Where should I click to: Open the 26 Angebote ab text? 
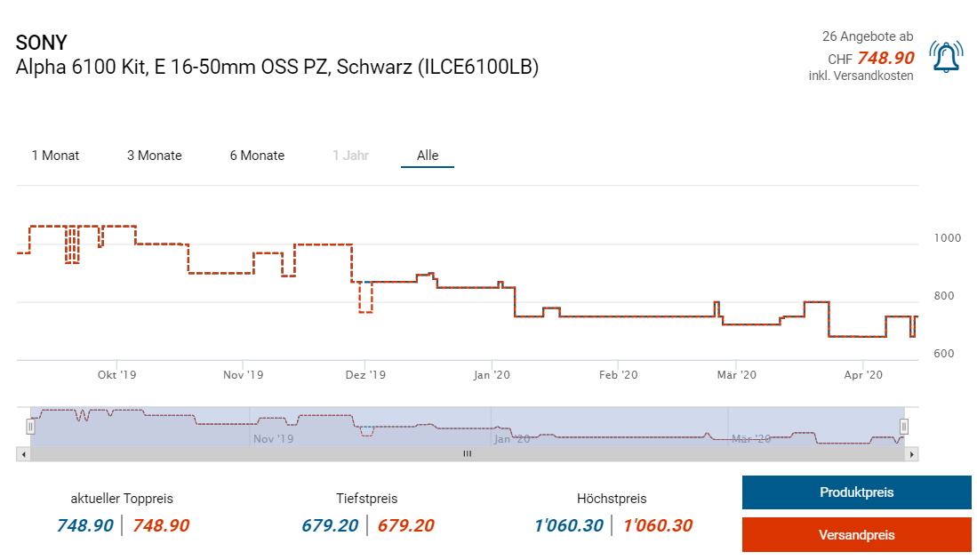pyautogui.click(x=867, y=36)
